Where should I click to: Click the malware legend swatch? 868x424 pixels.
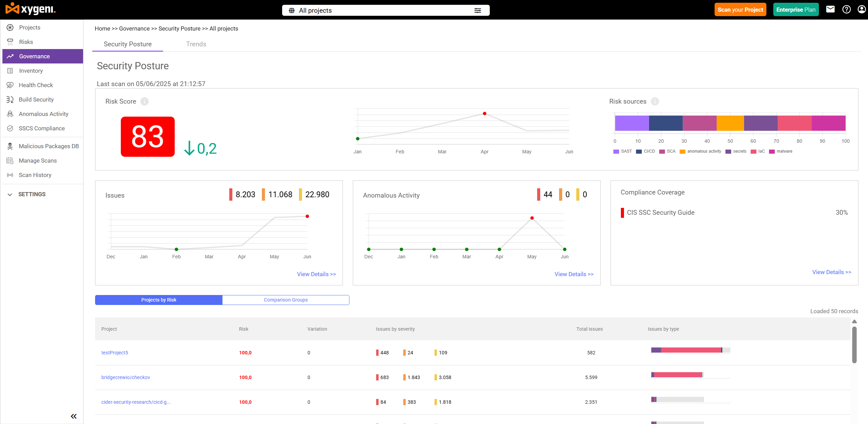(x=772, y=152)
